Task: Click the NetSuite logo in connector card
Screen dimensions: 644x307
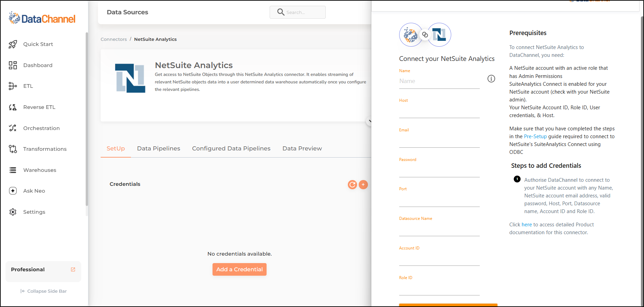Action: pos(130,78)
